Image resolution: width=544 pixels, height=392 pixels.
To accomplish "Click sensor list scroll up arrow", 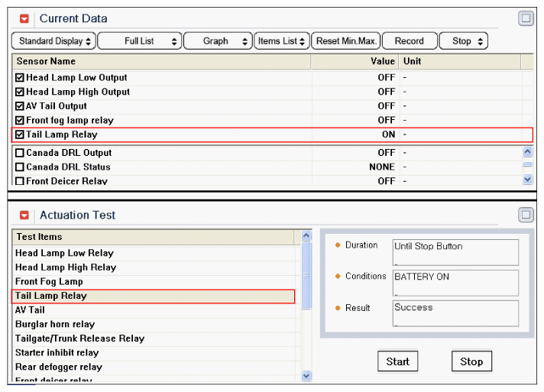I will [527, 151].
